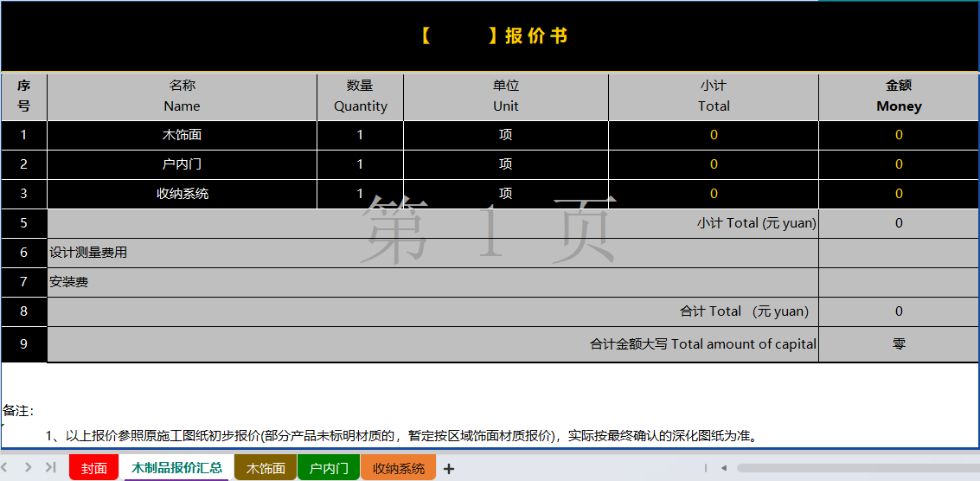
Task: Open the 木饰面 sheet tab
Action: click(266, 468)
